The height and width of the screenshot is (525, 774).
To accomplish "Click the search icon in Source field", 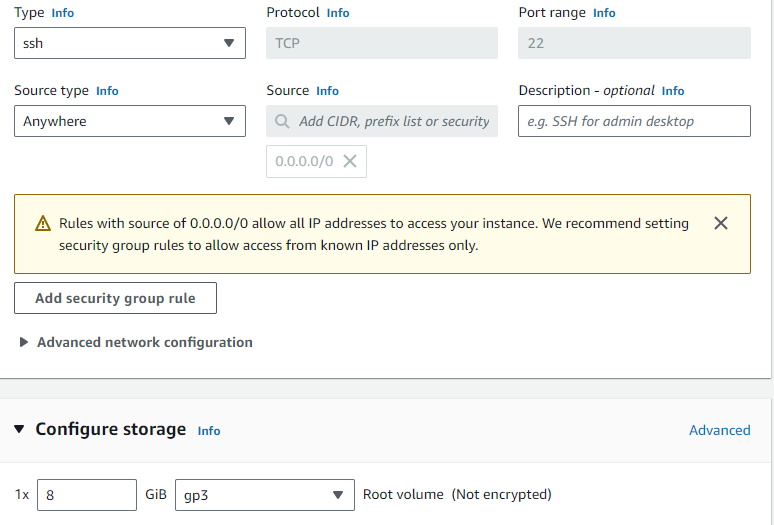I will (284, 121).
